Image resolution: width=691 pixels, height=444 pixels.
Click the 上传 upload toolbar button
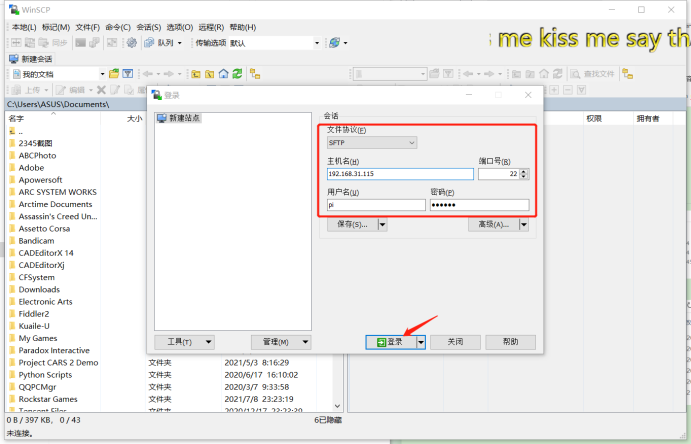click(x=27, y=90)
